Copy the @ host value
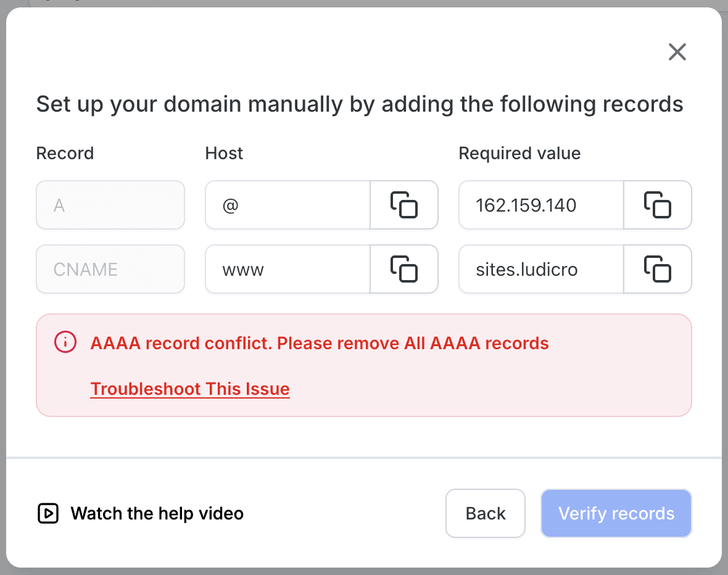 [404, 205]
